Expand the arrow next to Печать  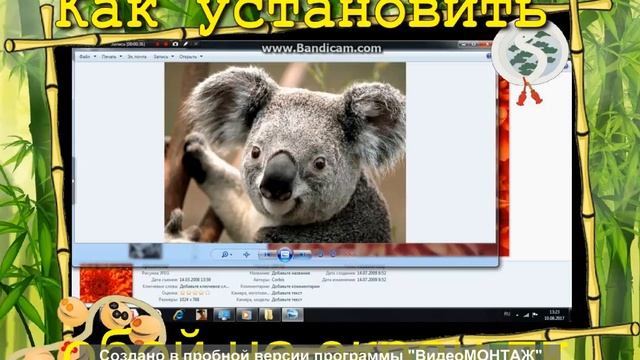120,56
